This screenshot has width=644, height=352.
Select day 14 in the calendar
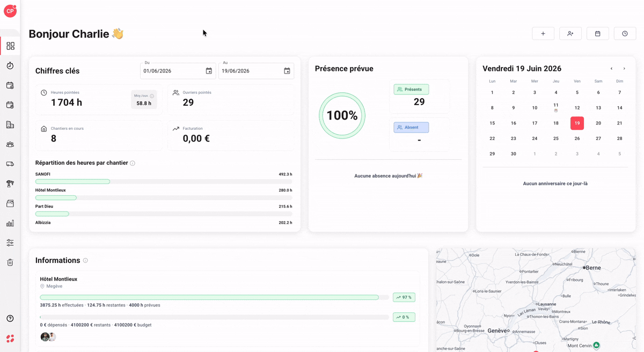619,108
